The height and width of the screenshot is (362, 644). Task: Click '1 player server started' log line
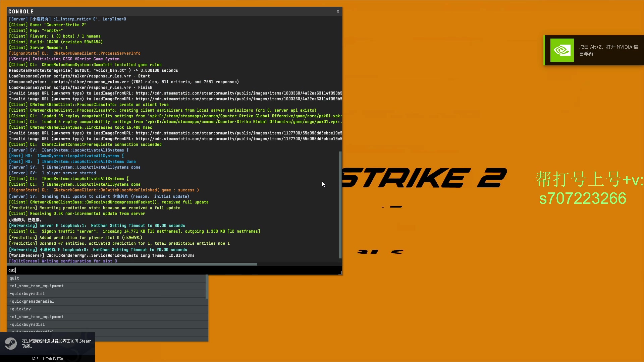[52, 173]
